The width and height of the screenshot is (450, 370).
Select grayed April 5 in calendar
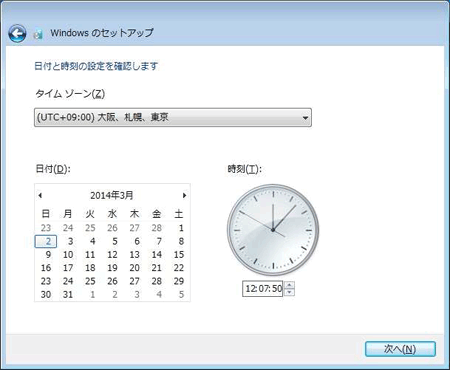181,295
